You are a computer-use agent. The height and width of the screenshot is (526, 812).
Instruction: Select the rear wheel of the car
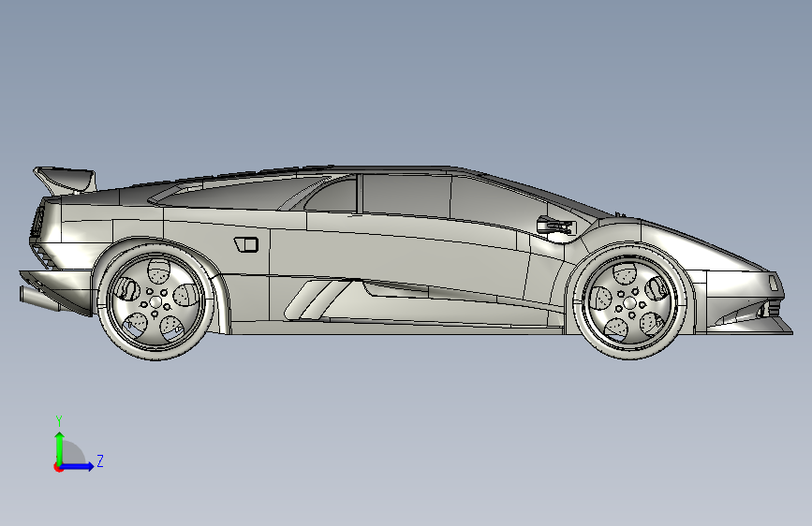pyautogui.click(x=155, y=301)
